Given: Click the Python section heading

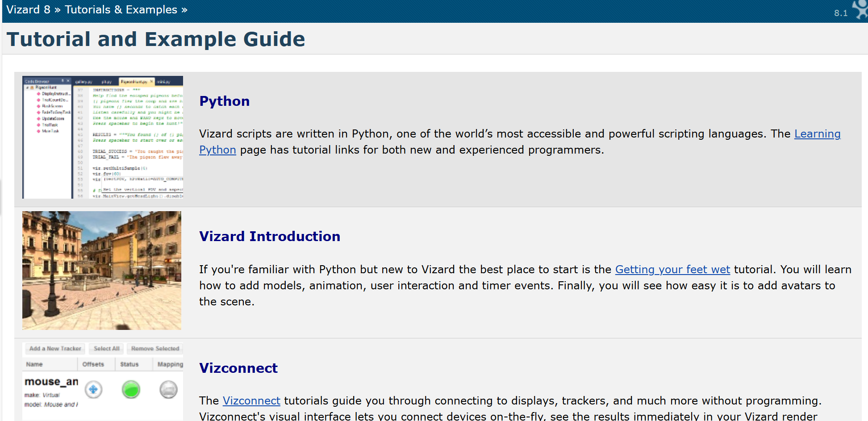Looking at the screenshot, I should (x=224, y=101).
